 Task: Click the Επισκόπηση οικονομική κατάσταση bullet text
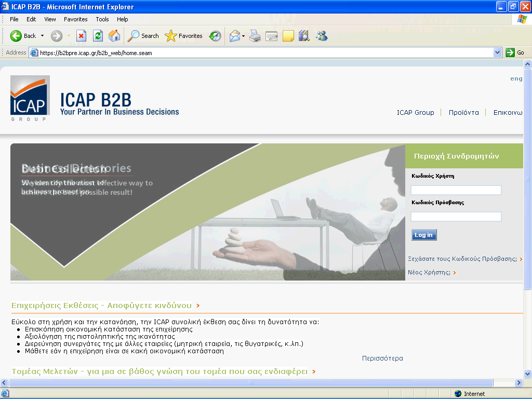(x=109, y=329)
